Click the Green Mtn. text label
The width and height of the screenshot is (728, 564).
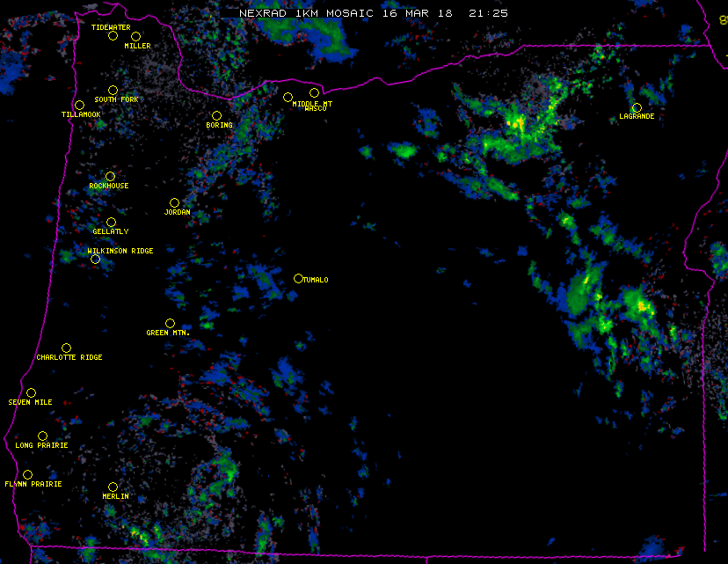click(x=168, y=333)
